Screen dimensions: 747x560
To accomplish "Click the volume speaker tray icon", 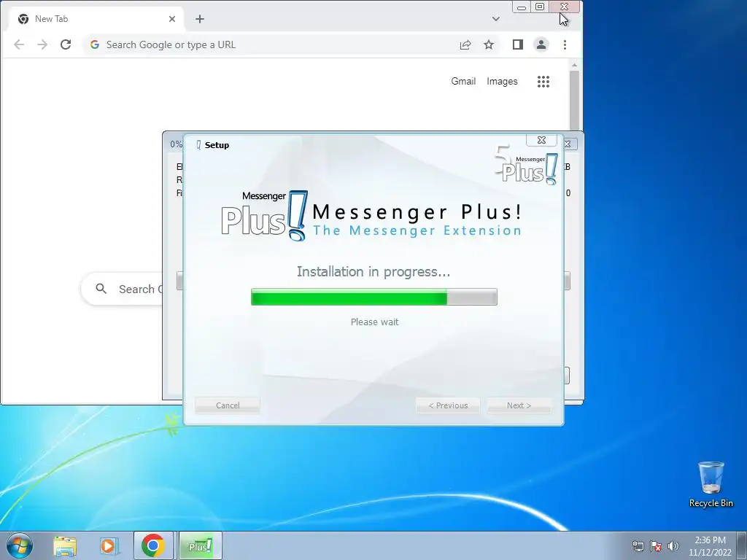I will [x=673, y=546].
